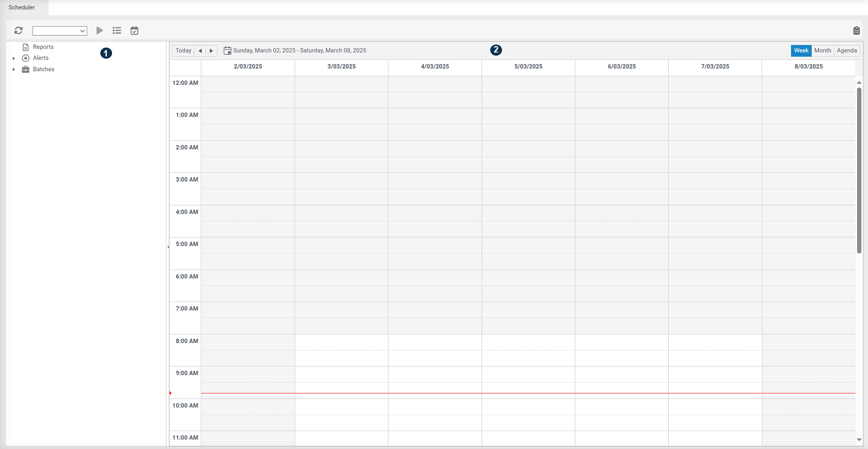Select the Scheduler tab
Screen dimensions: 868x449
pyautogui.click(x=22, y=7)
